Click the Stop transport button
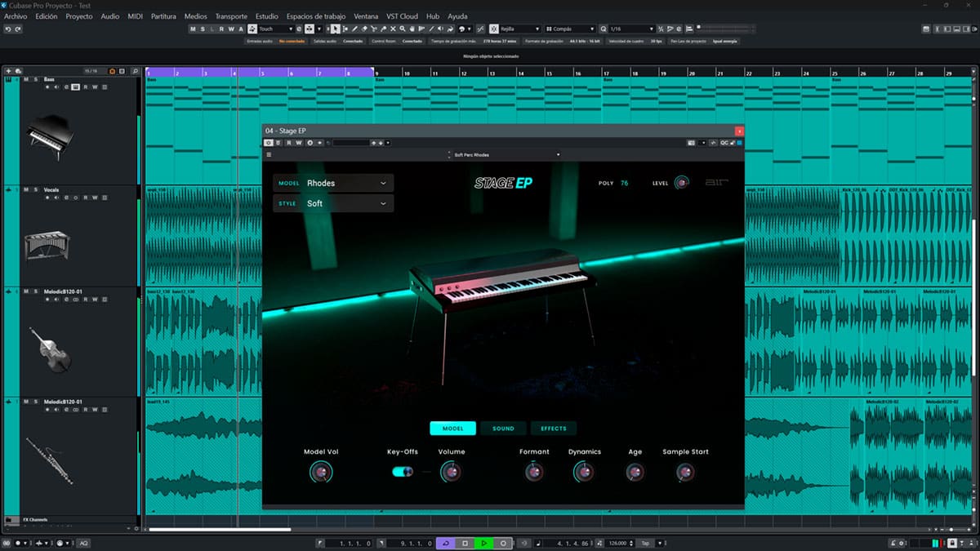 pos(465,543)
